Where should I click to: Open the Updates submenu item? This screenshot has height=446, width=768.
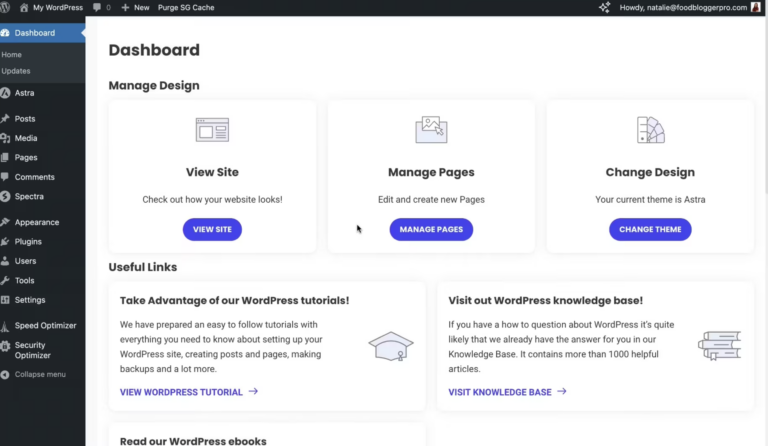click(16, 71)
